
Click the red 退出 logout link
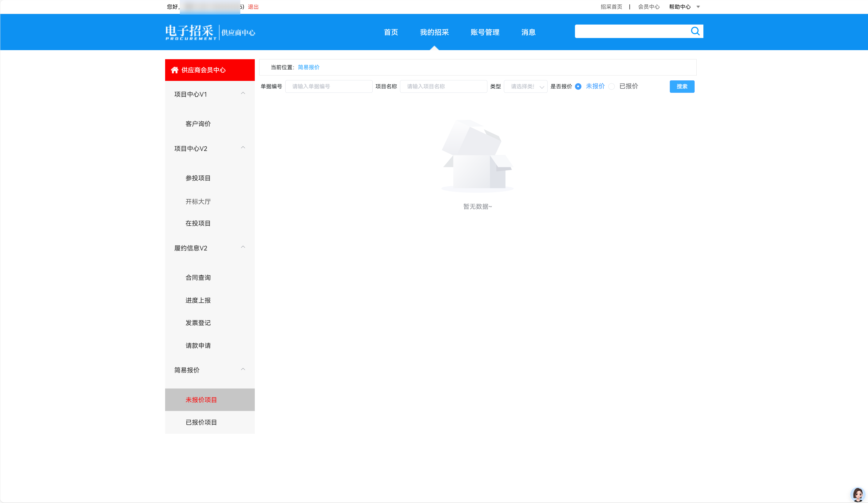[253, 7]
